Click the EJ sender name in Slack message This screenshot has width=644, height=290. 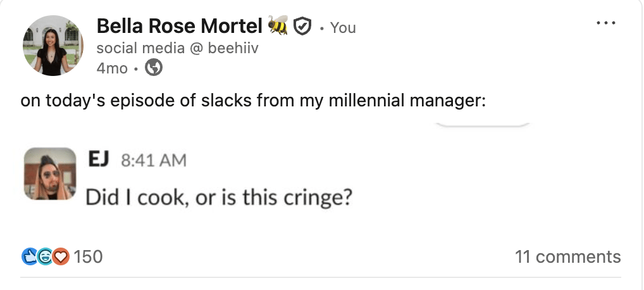coord(98,159)
